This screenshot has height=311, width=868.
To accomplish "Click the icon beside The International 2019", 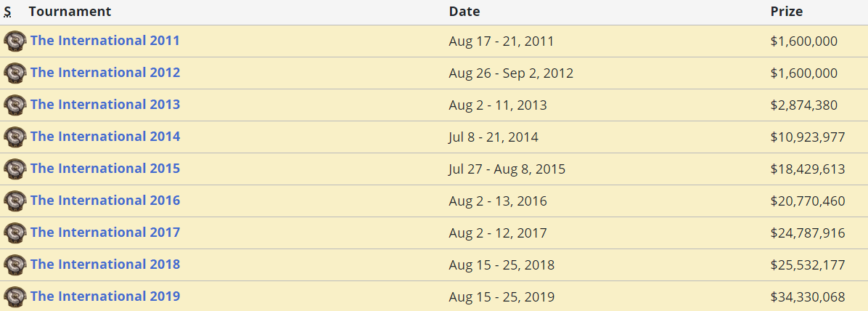I will pos(15,296).
